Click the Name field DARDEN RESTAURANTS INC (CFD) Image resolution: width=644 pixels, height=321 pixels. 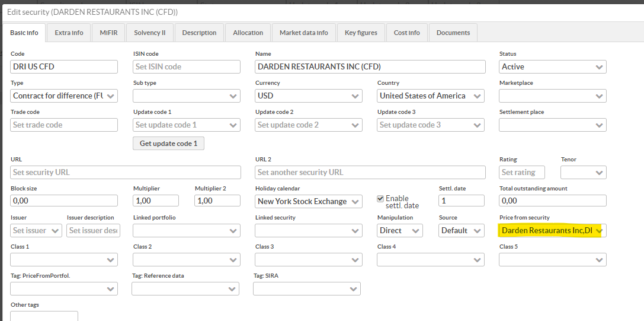coord(370,66)
